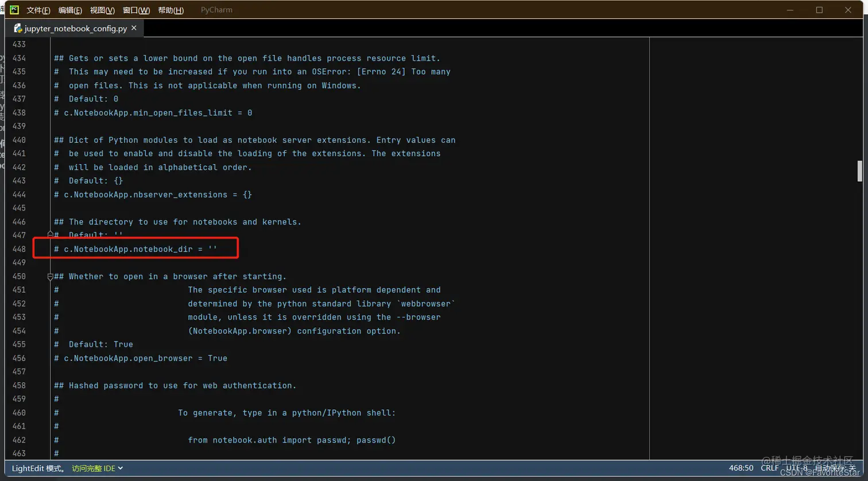Click 'The directory to use for notebooks' comment
This screenshot has height=481, width=868.
(177, 222)
